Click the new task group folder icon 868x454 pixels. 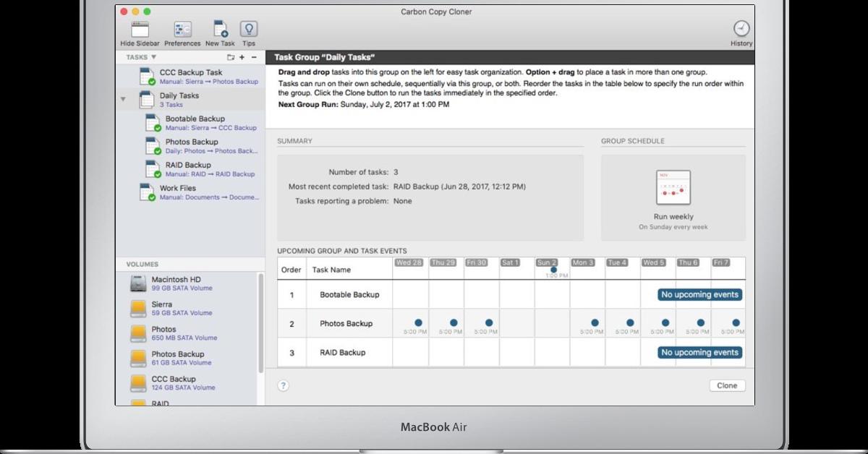[x=231, y=57]
